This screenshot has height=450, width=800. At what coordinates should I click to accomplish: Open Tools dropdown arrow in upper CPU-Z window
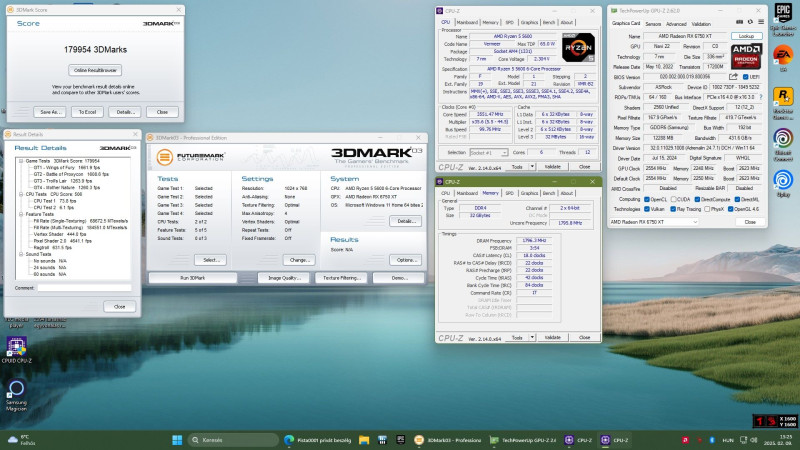pyautogui.click(x=532, y=167)
